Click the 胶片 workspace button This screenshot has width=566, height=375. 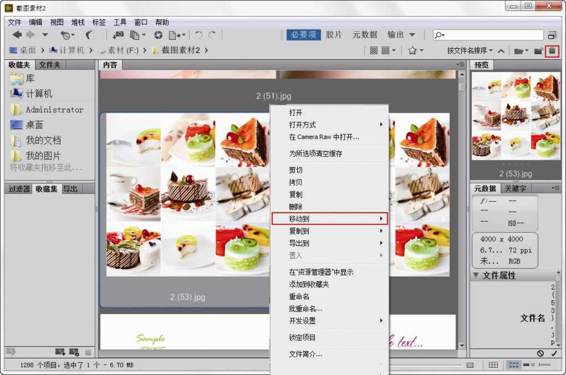tap(334, 35)
